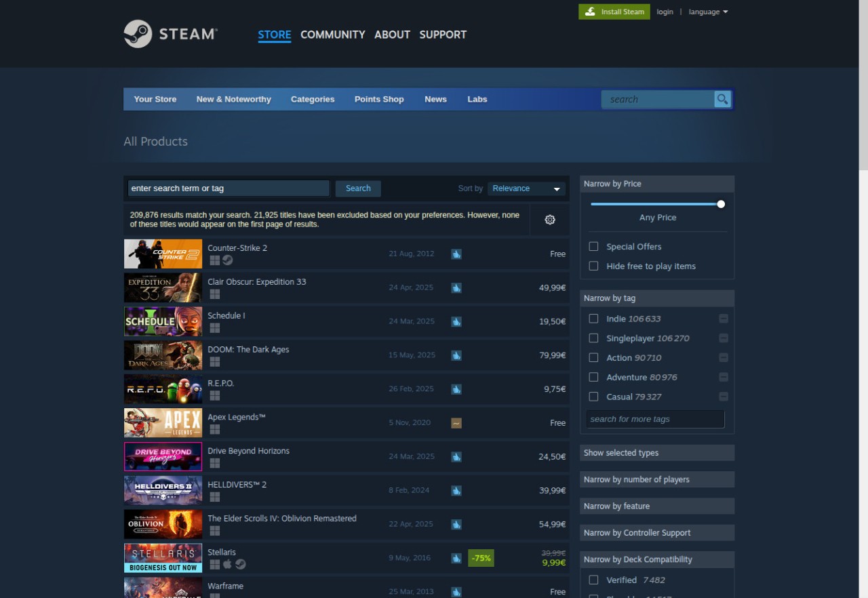Expand Narrow by Controller Support section
The height and width of the screenshot is (598, 868).
(657, 533)
